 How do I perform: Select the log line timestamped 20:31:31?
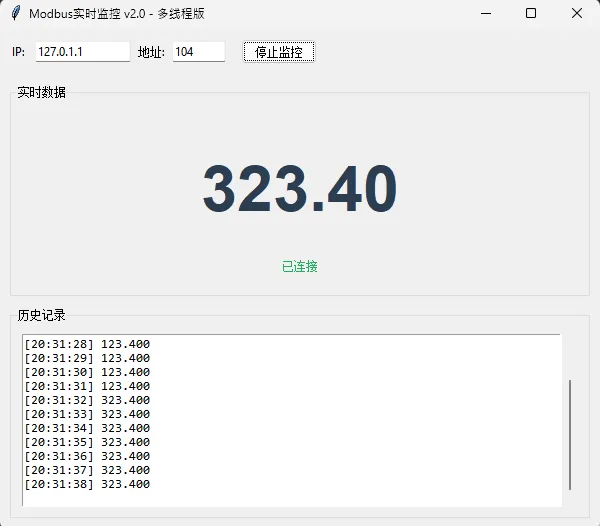point(86,386)
